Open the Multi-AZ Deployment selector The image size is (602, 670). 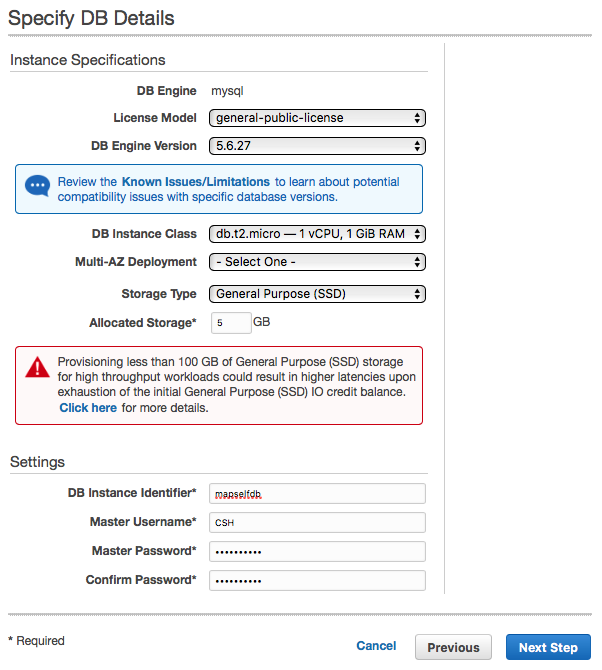(x=317, y=262)
